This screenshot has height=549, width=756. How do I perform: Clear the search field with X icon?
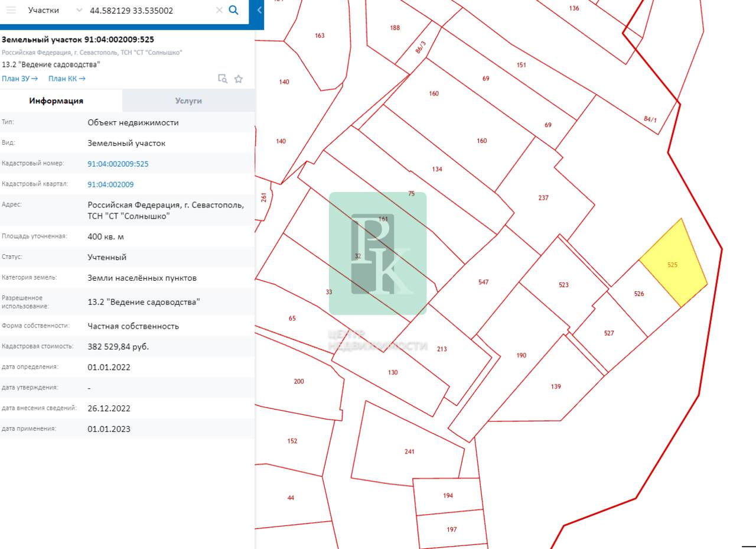pos(219,10)
